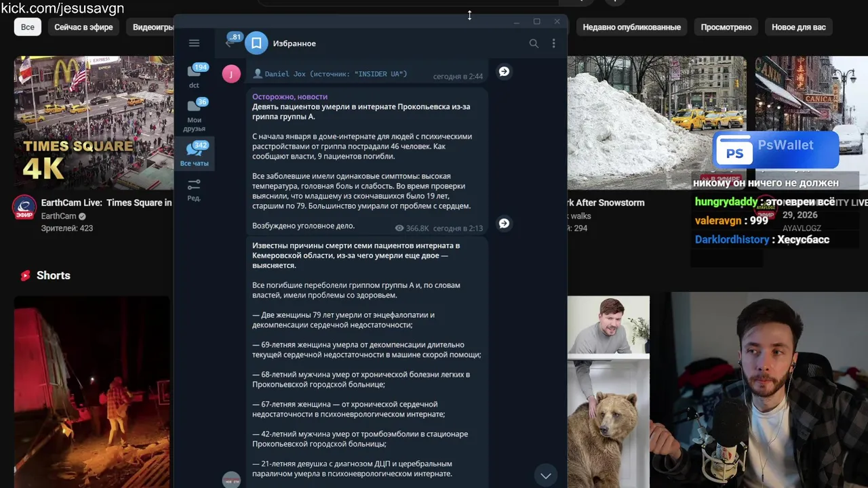868x488 pixels.
Task: Click Darklordhistory chat username
Action: [x=732, y=239]
